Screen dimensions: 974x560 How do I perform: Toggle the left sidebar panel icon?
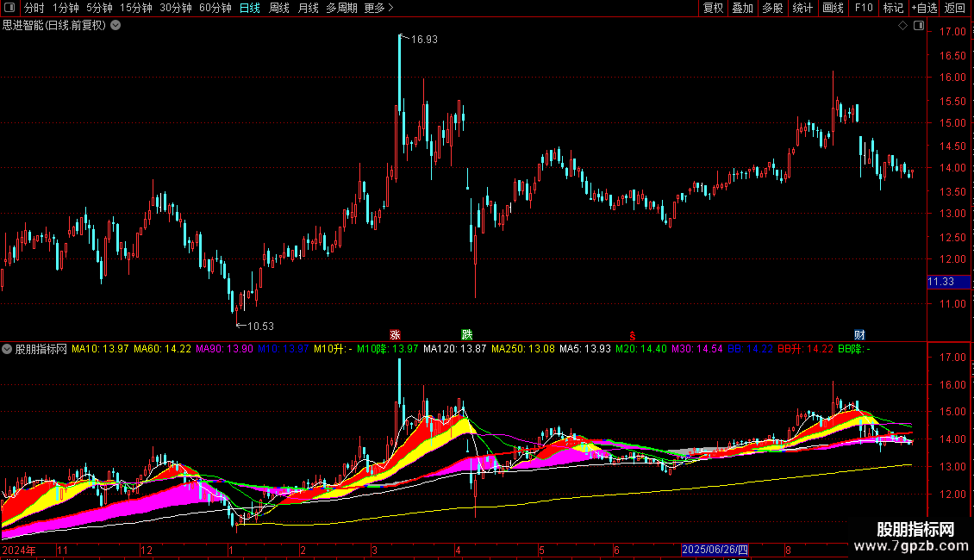[x=9, y=8]
